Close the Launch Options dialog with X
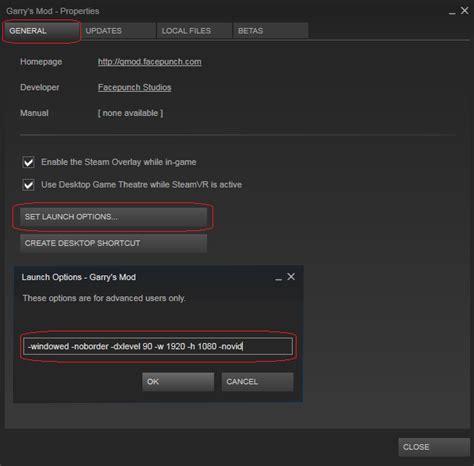Image resolution: width=474 pixels, height=466 pixels. (x=291, y=277)
